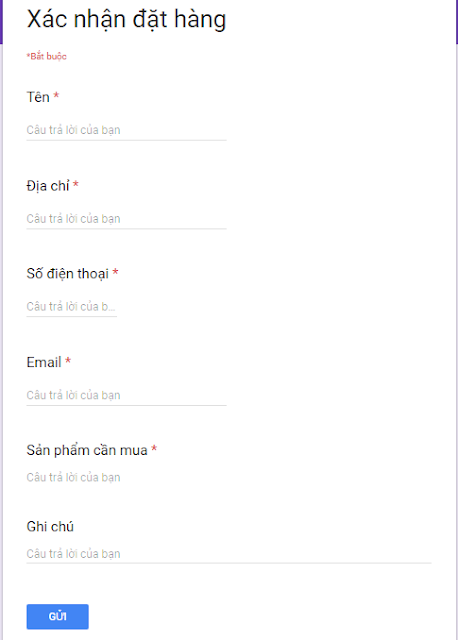Click the Sản phẩm cần mua label
The height and width of the screenshot is (640, 458).
click(x=87, y=450)
